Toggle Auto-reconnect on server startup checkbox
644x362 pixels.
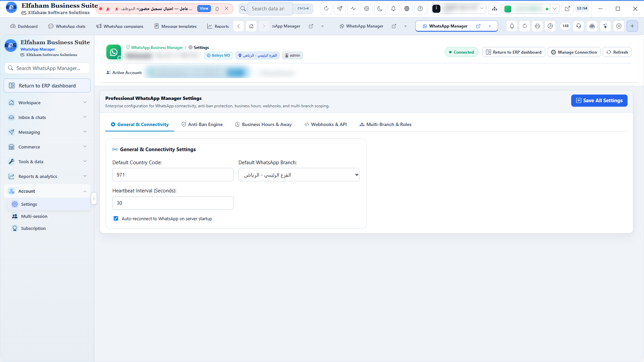point(116,219)
